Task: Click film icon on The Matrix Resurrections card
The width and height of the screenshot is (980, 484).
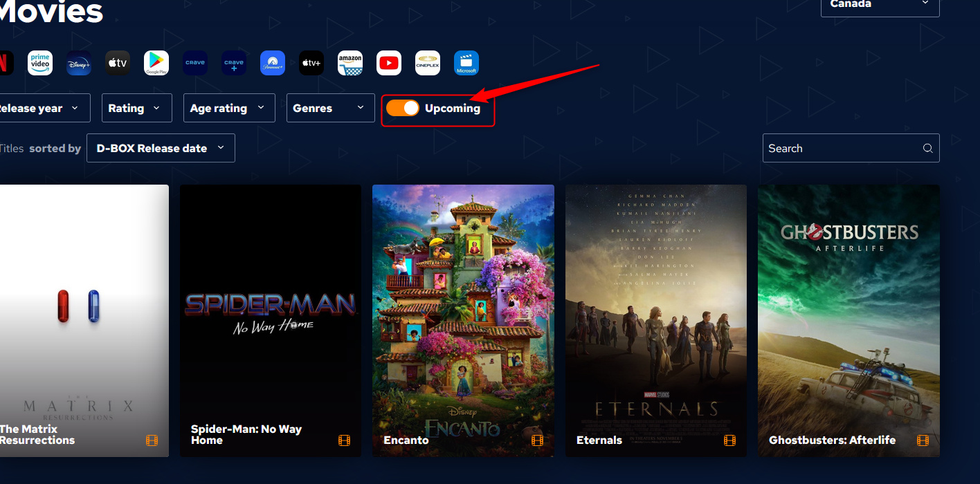Action: click(152, 440)
